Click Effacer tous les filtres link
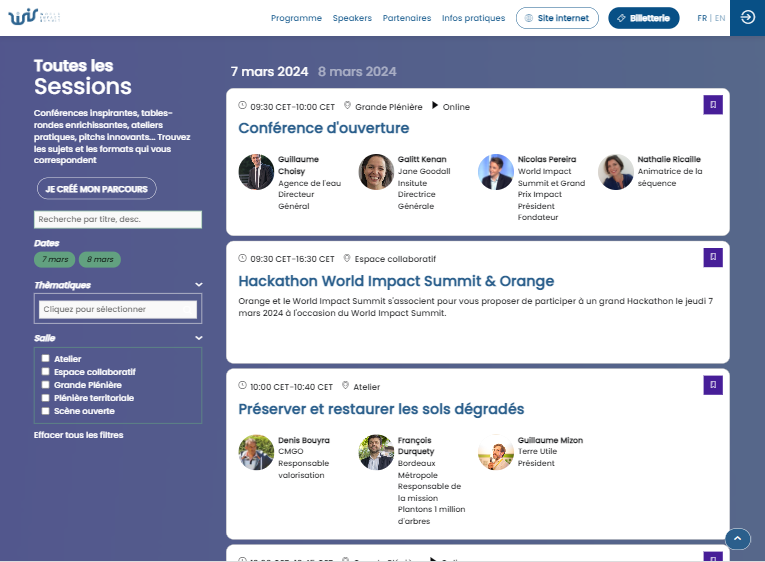The width and height of the screenshot is (765, 562). tap(78, 435)
